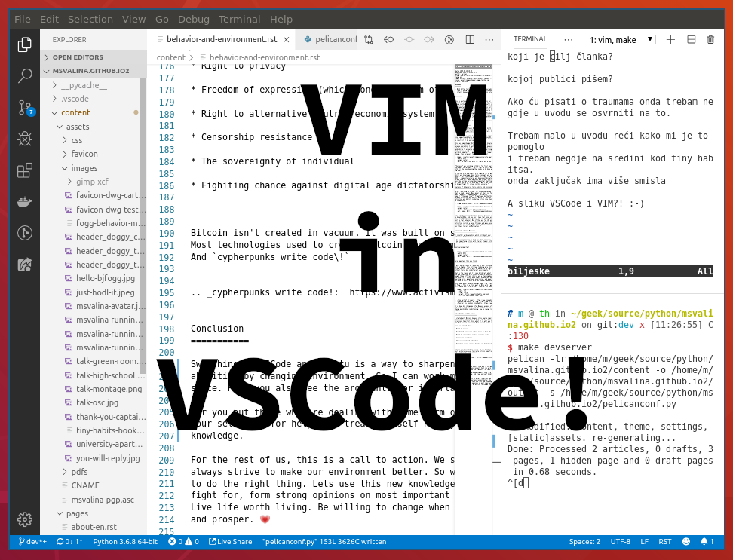Open terminal panel ellipsis menu
This screenshot has width=733, height=560.
coord(568,40)
